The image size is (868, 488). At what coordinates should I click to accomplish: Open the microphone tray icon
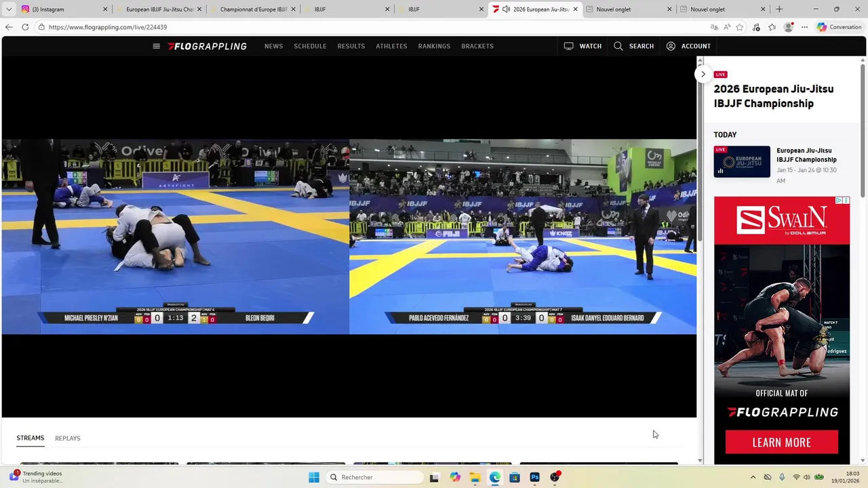pos(782,477)
